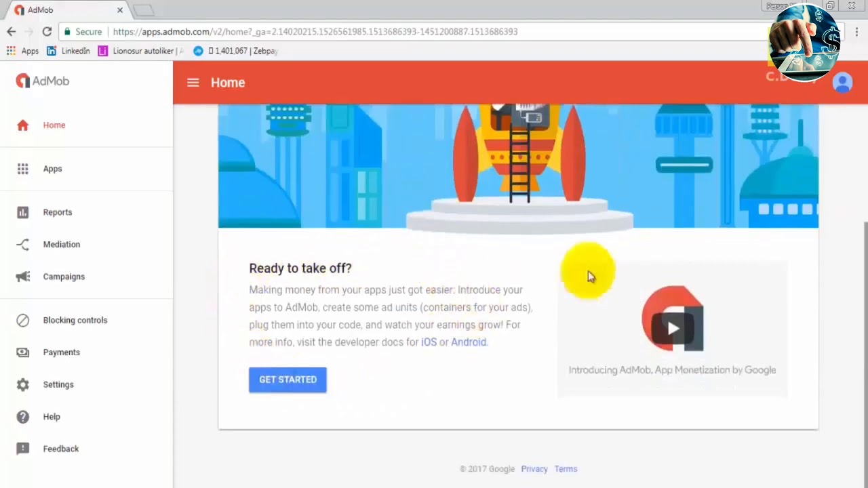868x488 pixels.
Task: Open Feedback in the sidebar
Action: 61,449
